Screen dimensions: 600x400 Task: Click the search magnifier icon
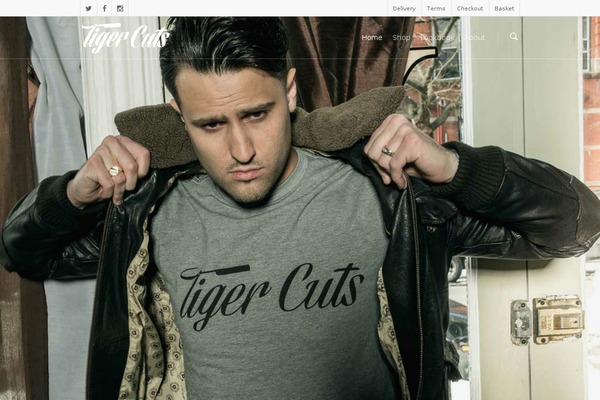[514, 37]
